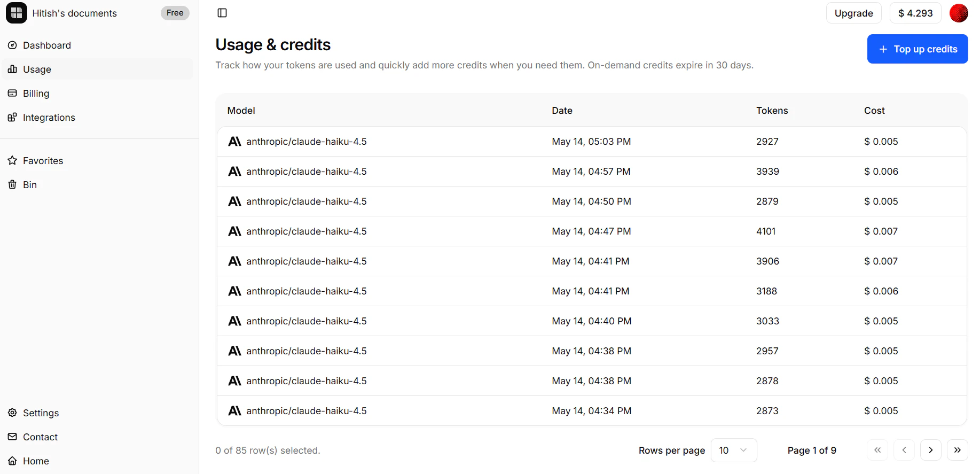The height and width of the screenshot is (474, 980).
Task: Click the $ 4.293 balance button
Action: click(x=915, y=13)
